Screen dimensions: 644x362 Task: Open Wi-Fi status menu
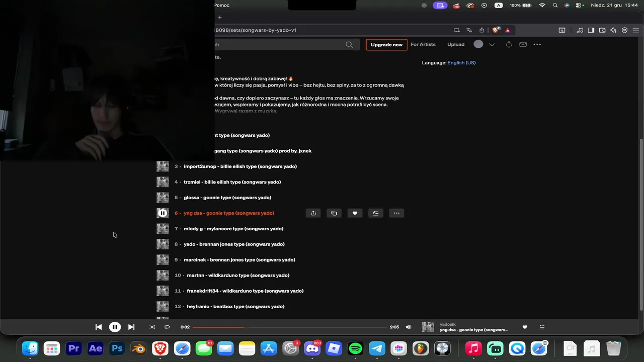coord(542,5)
